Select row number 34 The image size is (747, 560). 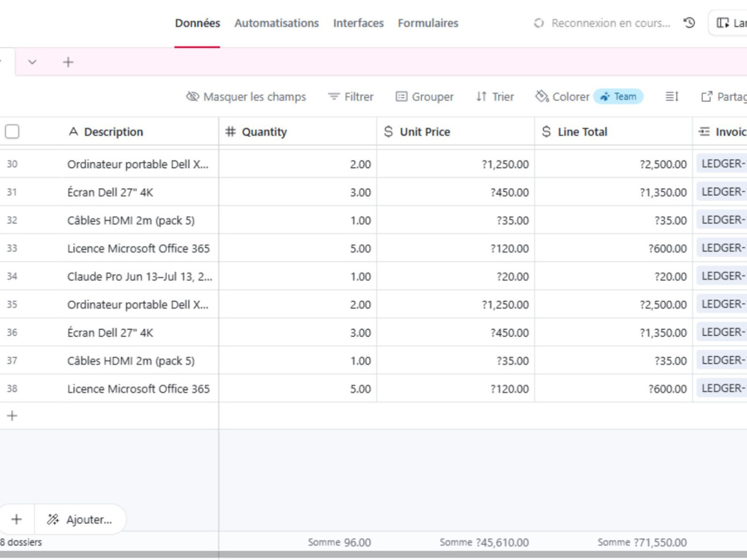pos(12,276)
